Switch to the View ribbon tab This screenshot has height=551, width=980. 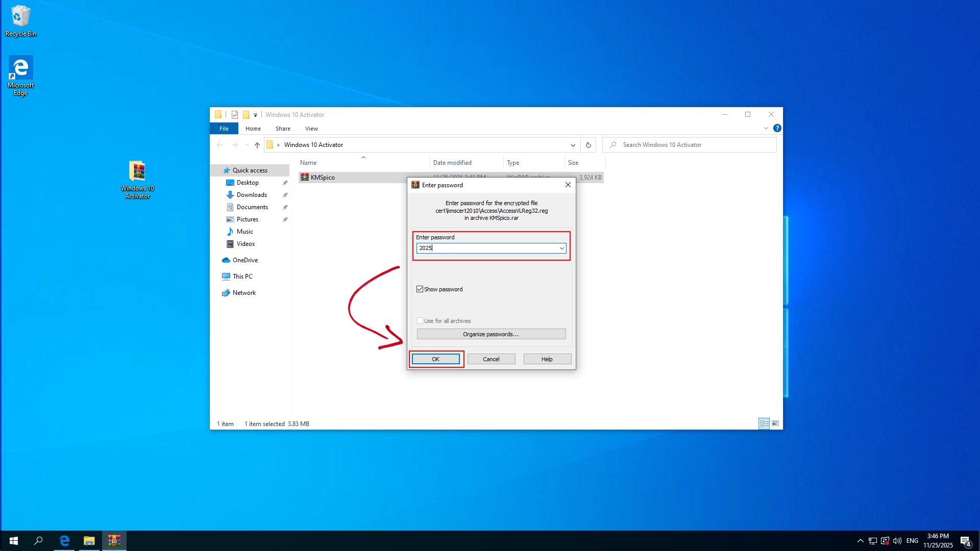pos(311,129)
